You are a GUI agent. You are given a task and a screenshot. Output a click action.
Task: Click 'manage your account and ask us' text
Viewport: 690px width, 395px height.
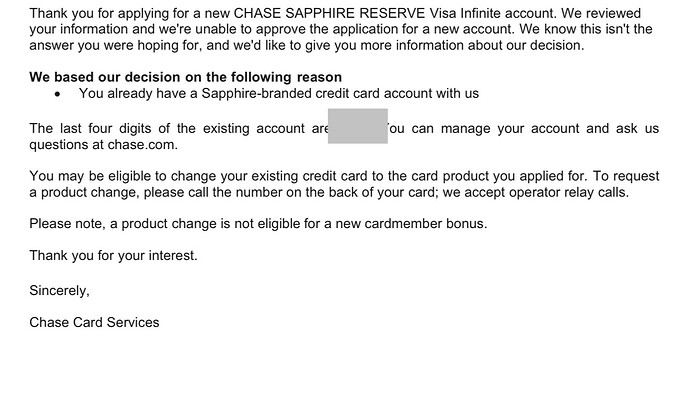click(x=550, y=128)
